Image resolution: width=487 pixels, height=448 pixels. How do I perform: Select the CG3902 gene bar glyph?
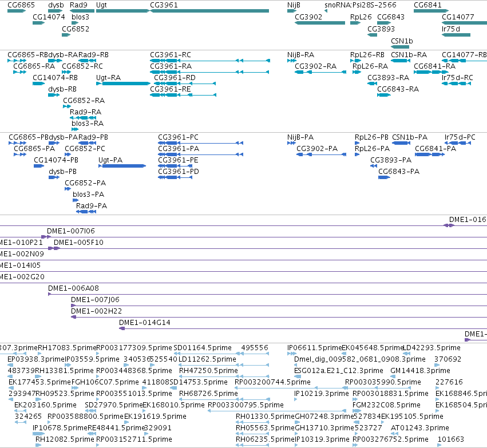(319, 23)
